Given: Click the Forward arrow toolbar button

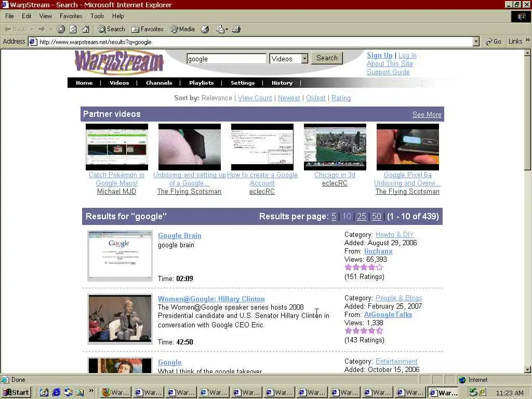Looking at the screenshot, I should pyautogui.click(x=42, y=29).
